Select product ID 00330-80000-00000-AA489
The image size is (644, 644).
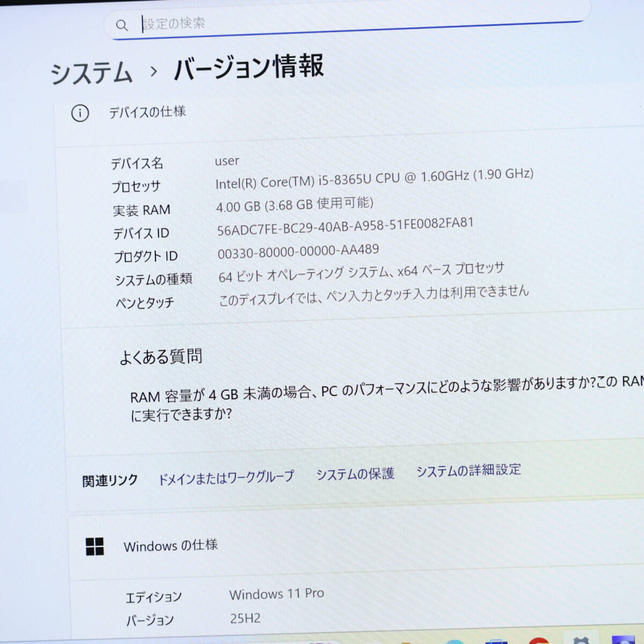pos(298,251)
